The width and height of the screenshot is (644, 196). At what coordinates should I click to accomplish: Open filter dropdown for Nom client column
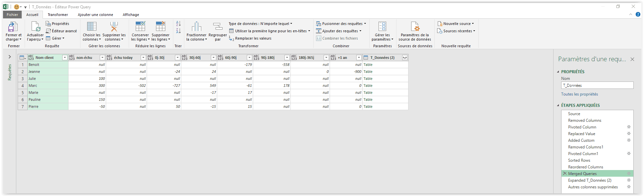pos(65,58)
